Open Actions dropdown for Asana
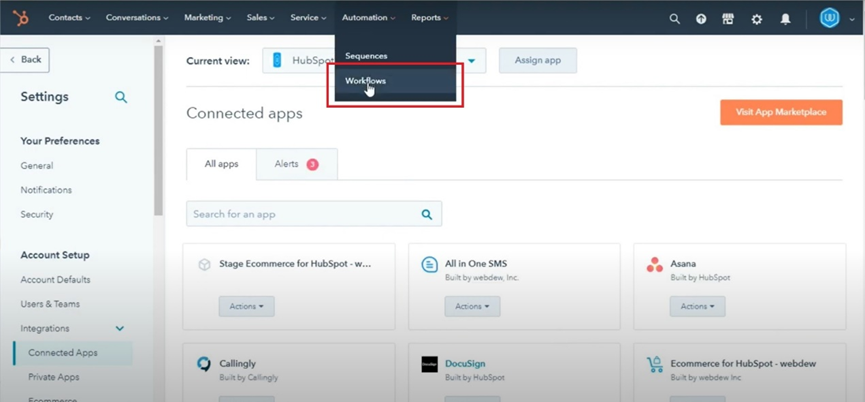The image size is (865, 402). (x=697, y=306)
